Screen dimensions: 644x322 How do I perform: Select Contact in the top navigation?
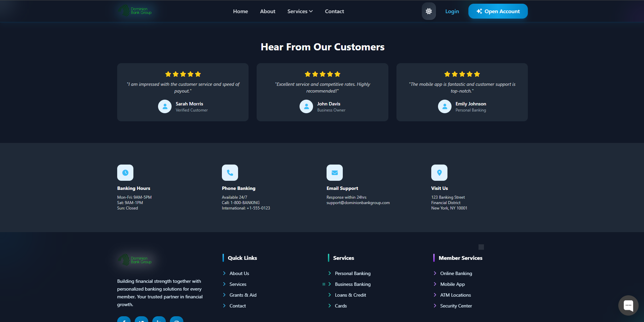click(x=334, y=11)
